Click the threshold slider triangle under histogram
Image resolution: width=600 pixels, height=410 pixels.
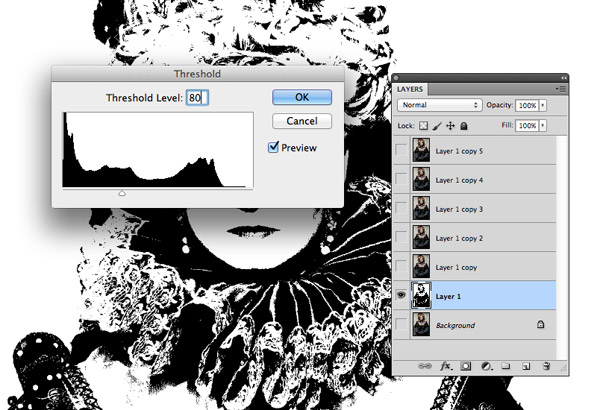[122, 193]
